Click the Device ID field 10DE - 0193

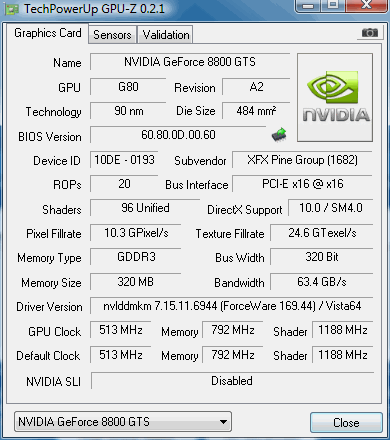tap(124, 160)
